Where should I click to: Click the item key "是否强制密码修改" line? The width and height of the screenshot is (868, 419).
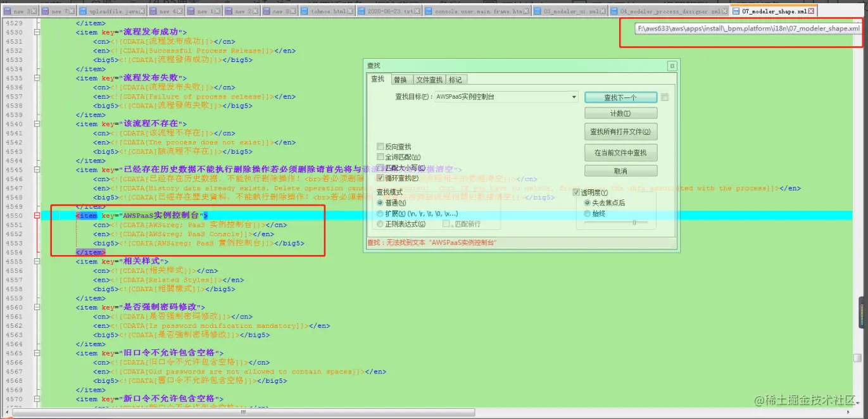(x=141, y=308)
